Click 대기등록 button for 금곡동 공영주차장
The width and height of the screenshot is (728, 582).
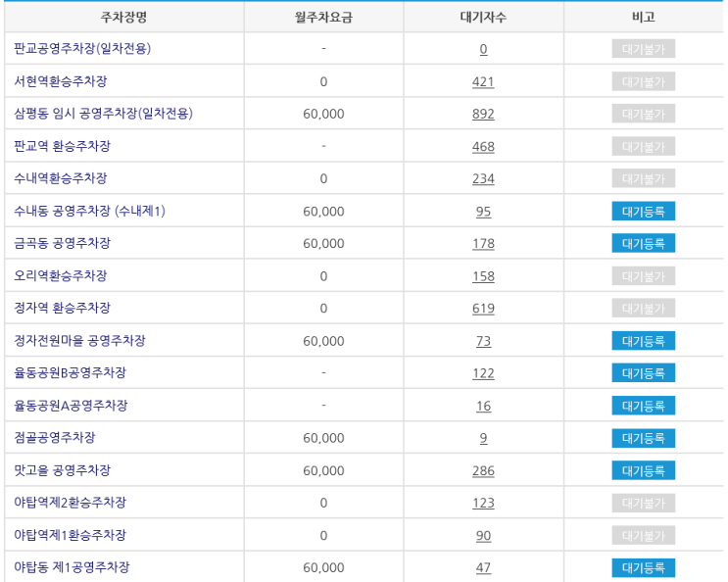click(x=643, y=243)
